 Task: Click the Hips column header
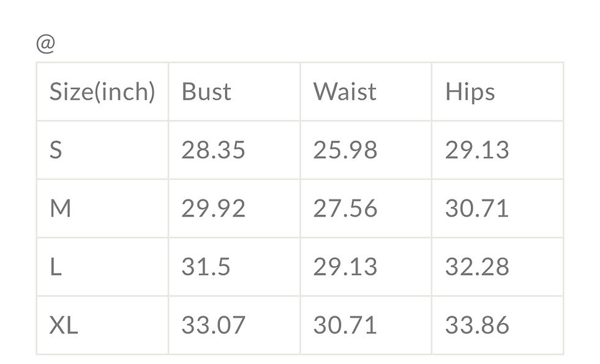470,92
